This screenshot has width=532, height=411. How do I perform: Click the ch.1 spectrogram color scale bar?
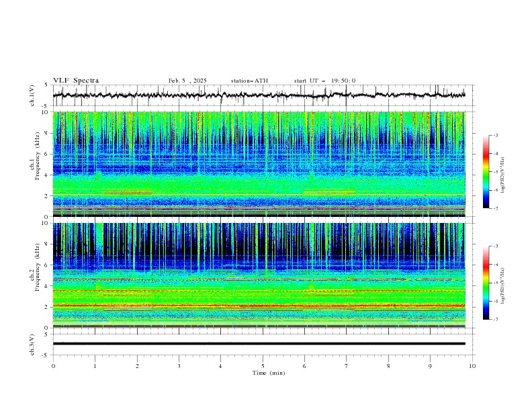tap(486, 172)
